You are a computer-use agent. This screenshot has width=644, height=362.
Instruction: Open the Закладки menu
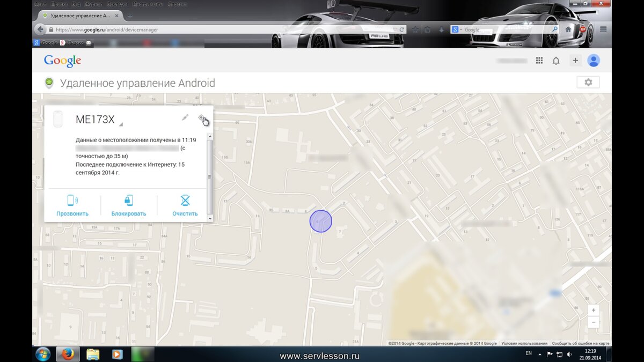point(118,4)
